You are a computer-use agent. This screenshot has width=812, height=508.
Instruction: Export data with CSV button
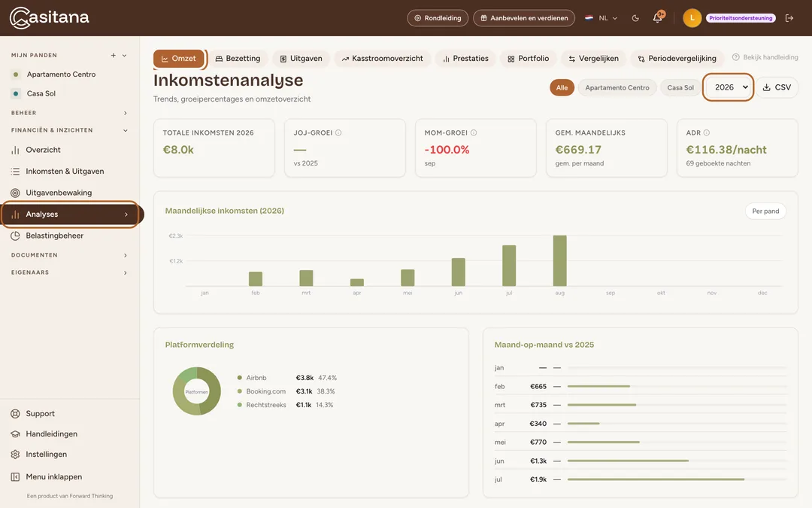pyautogui.click(x=777, y=87)
